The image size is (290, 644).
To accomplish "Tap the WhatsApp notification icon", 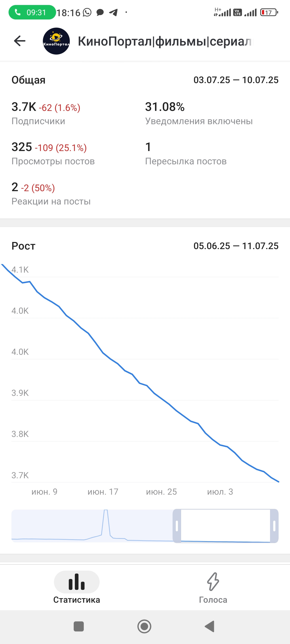I will (87, 12).
